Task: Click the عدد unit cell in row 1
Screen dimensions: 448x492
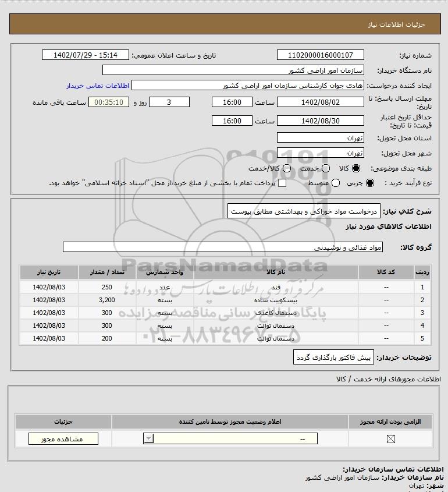Action: coord(165,287)
